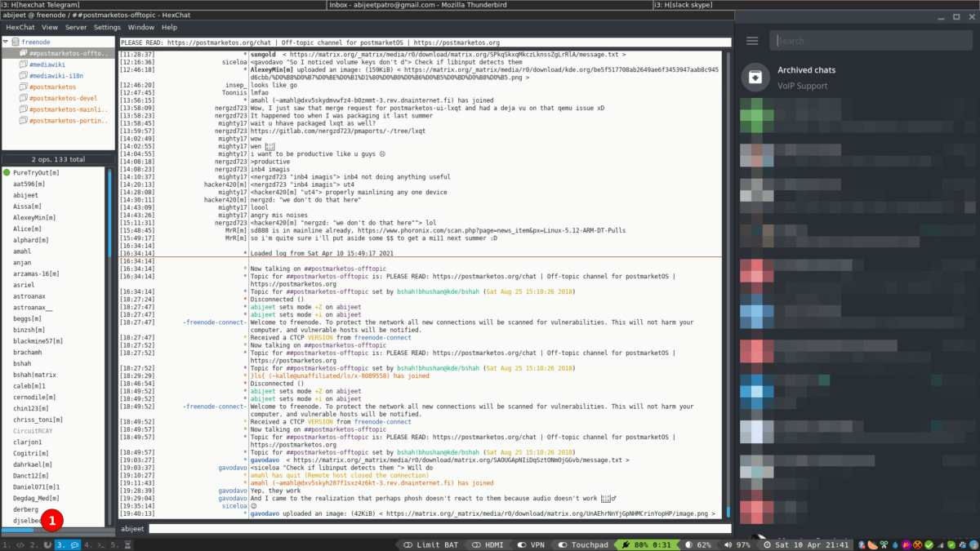
Task: Open the Help menu
Action: (x=170, y=27)
